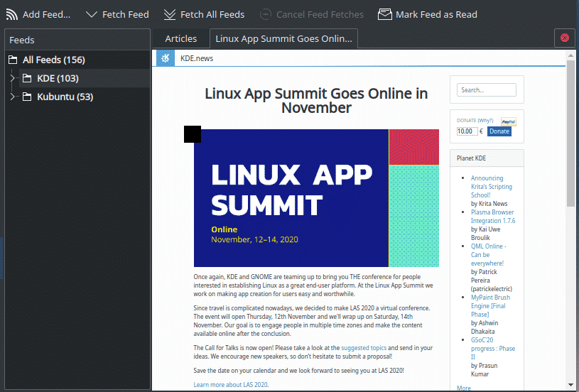The width and height of the screenshot is (579, 392).
Task: Select the Linux App Summit Goes Online tab
Action: 283,39
